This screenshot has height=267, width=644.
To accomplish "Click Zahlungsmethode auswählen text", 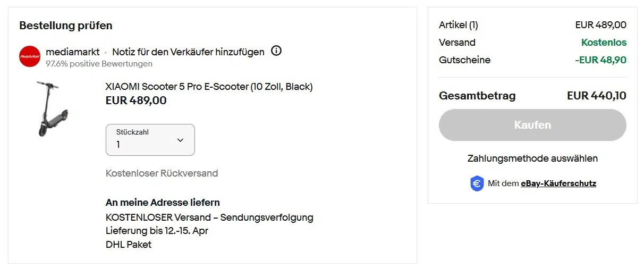I will coord(532,158).
